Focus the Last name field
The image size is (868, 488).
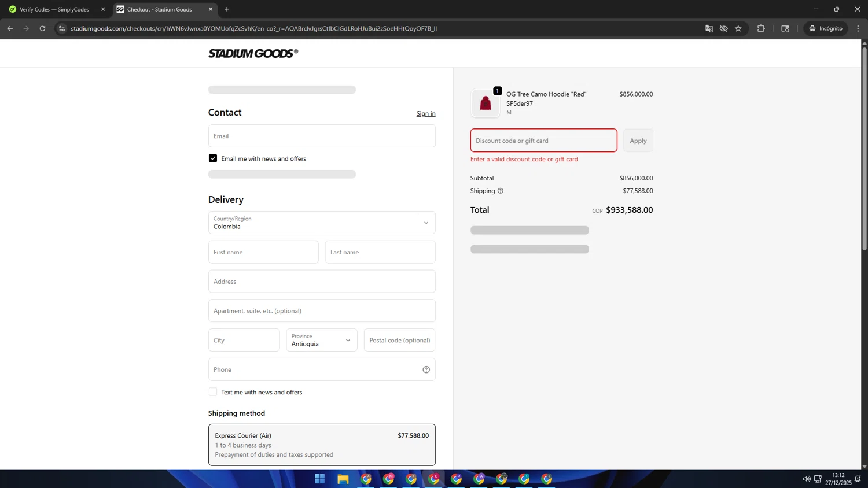point(380,252)
